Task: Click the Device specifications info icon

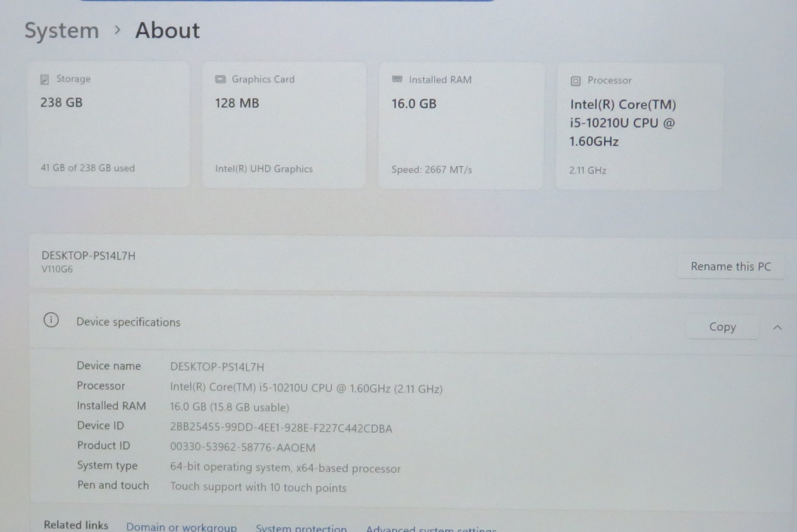Action: [x=51, y=320]
